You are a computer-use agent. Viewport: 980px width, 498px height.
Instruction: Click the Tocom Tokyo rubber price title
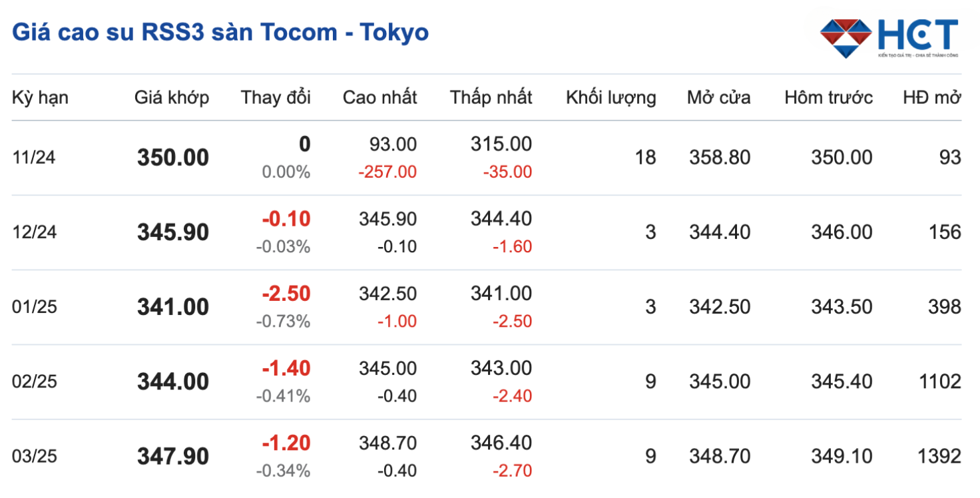(220, 32)
